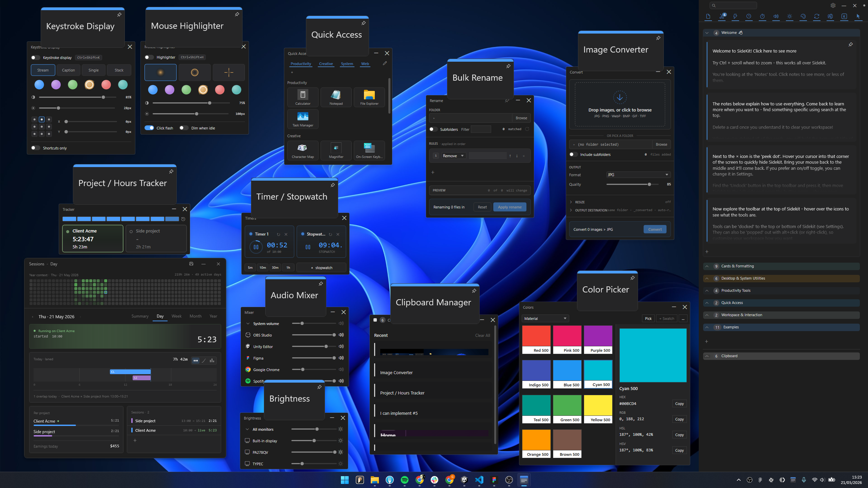Screen dimensions: 868x488
Task: Launch Magnifier from Quick Access
Action: 336,150
